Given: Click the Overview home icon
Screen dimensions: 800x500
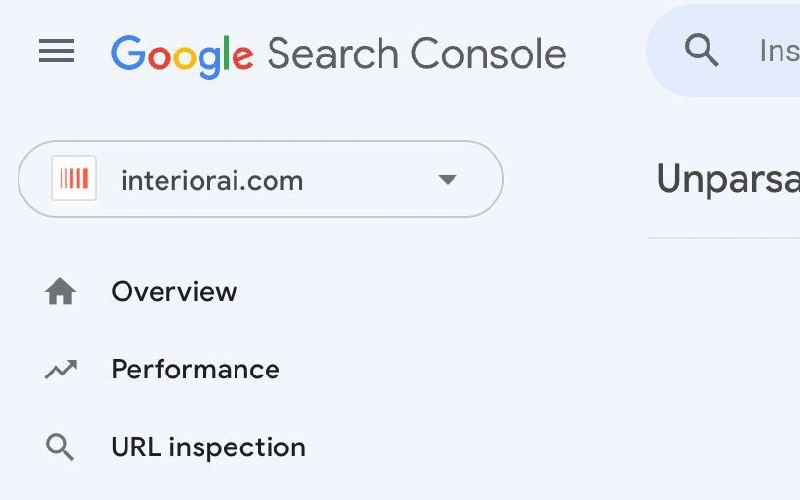Looking at the screenshot, I should (x=60, y=292).
